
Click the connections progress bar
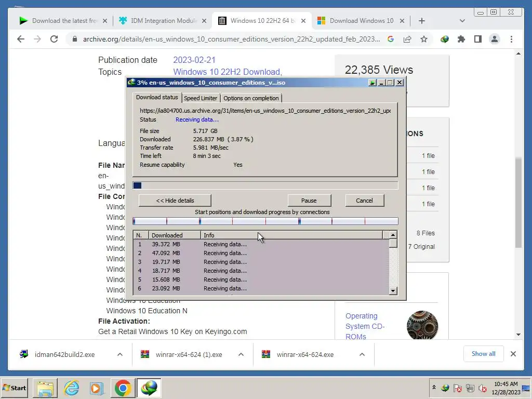click(x=265, y=221)
